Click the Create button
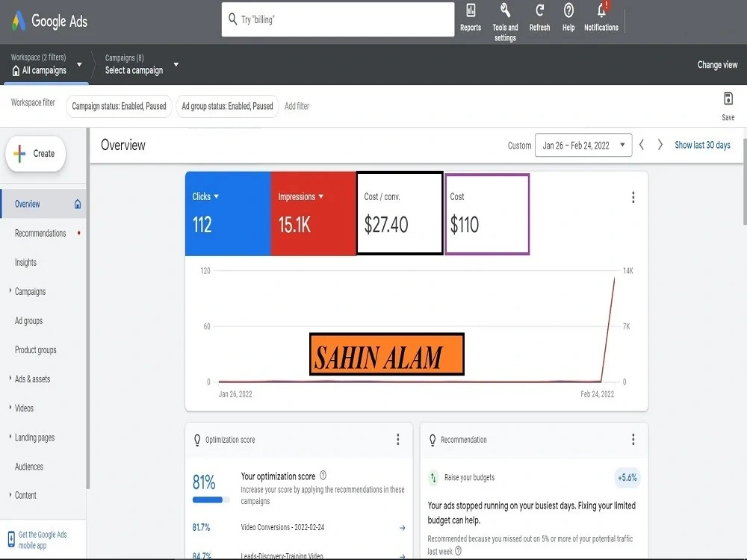This screenshot has width=747, height=560. coord(35,153)
